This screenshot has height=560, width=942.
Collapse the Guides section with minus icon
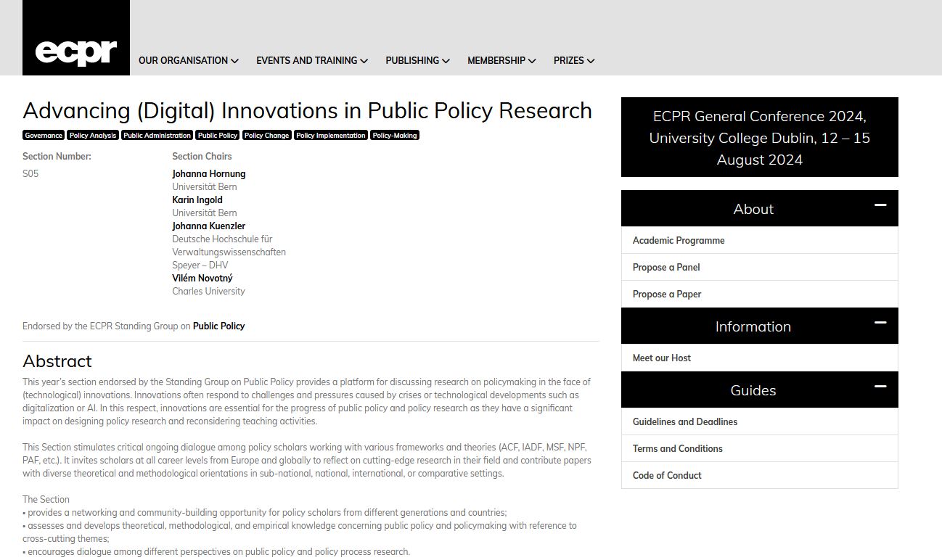(x=880, y=387)
